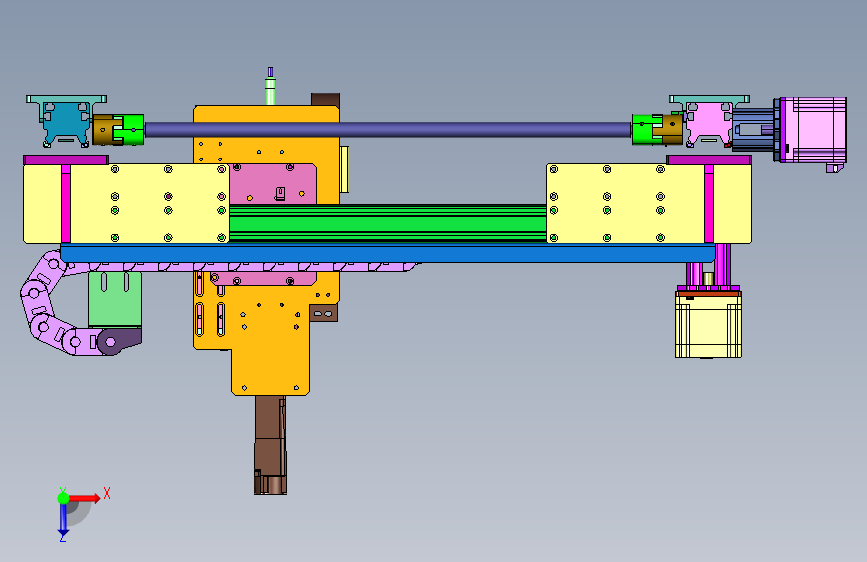Screen dimensions: 867x562
Task: Pick the magenta vertical strip on right plate
Action: [709, 204]
